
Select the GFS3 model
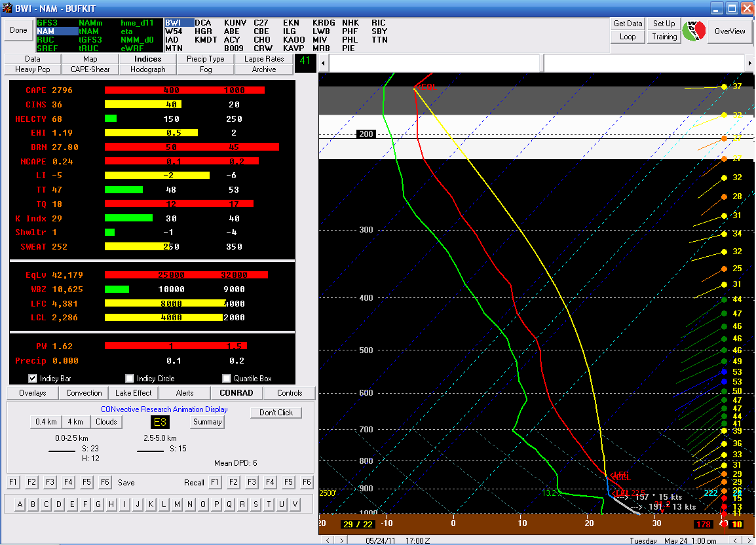47,23
